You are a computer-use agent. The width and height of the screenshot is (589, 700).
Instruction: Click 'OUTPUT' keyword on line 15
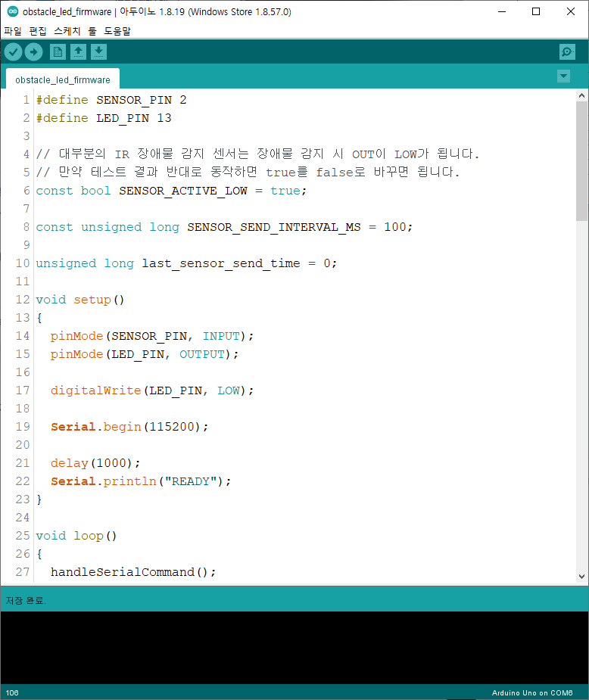[202, 354]
